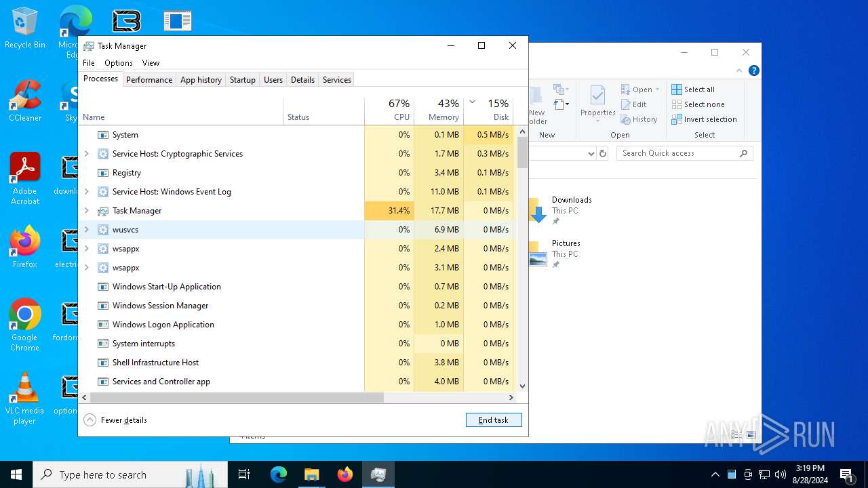The image size is (868, 488).
Task: Expand the 3.1 MB wsappx row
Action: coord(86,268)
